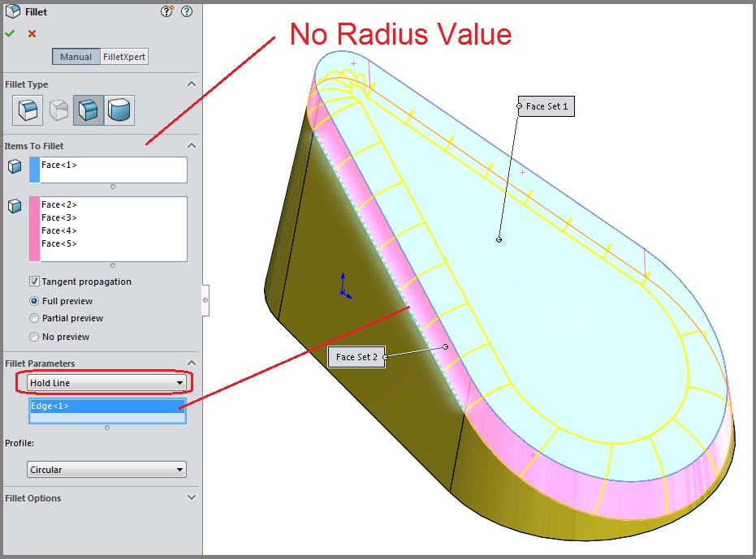Click pink color bar of Face Set 2
Viewport: 756px width, 559px height.
[x=35, y=229]
